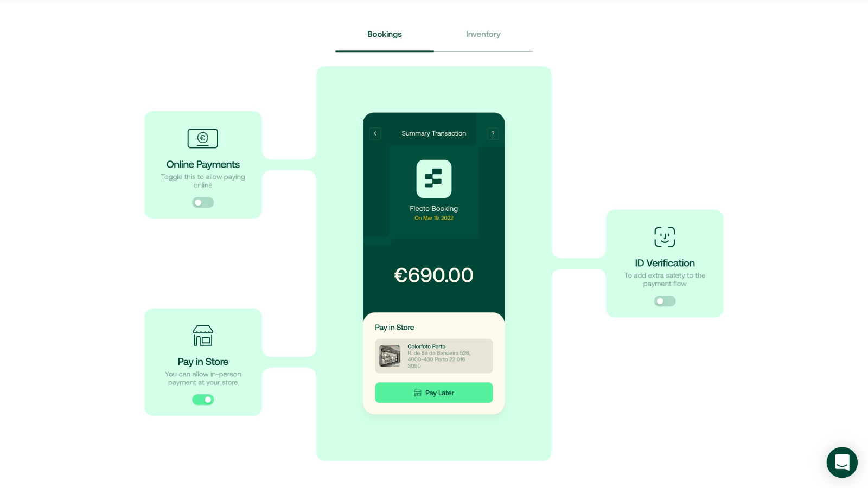Open help with the question mark icon
868x488 pixels.
click(x=493, y=133)
